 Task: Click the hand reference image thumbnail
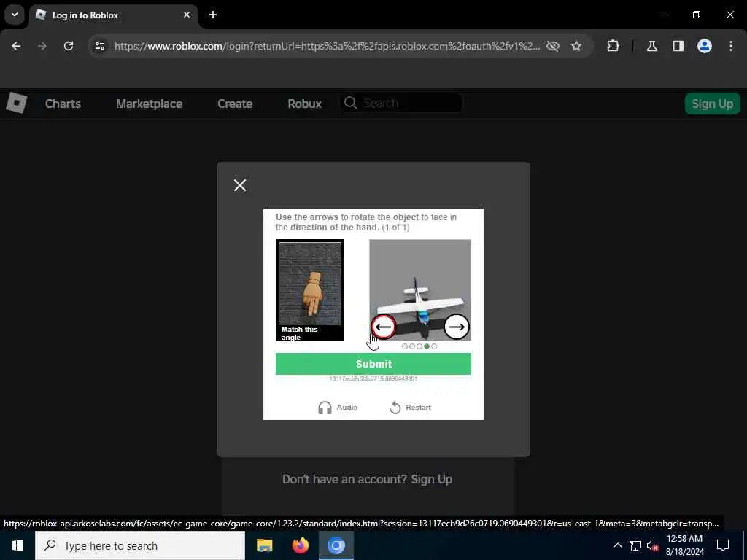click(x=309, y=289)
